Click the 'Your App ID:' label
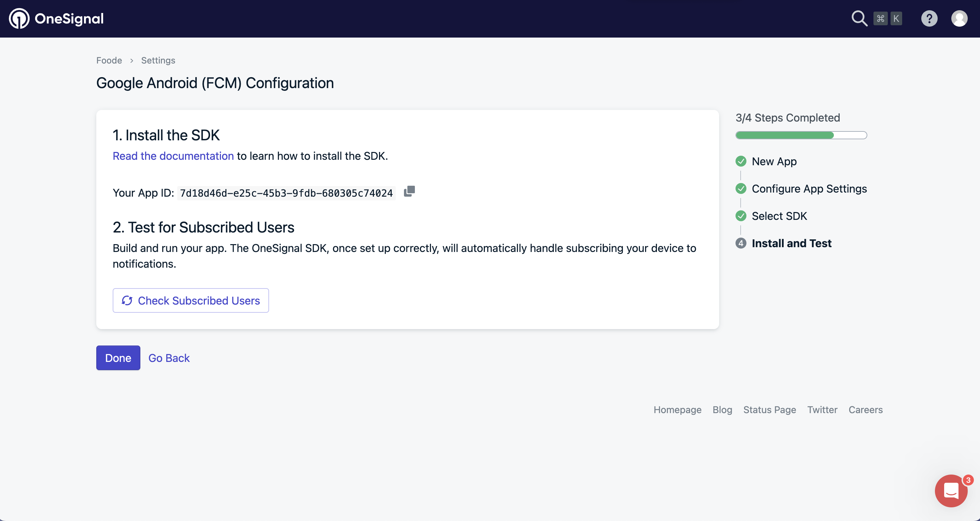Image resolution: width=980 pixels, height=521 pixels. click(x=143, y=193)
